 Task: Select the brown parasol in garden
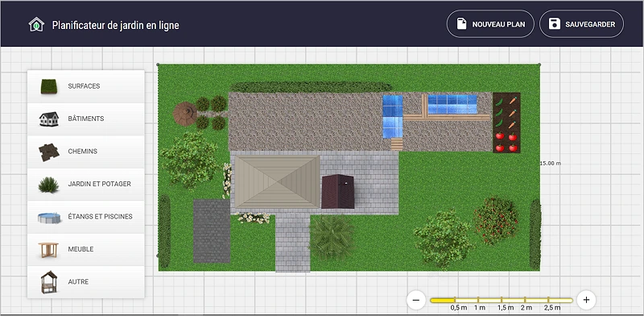(185, 114)
